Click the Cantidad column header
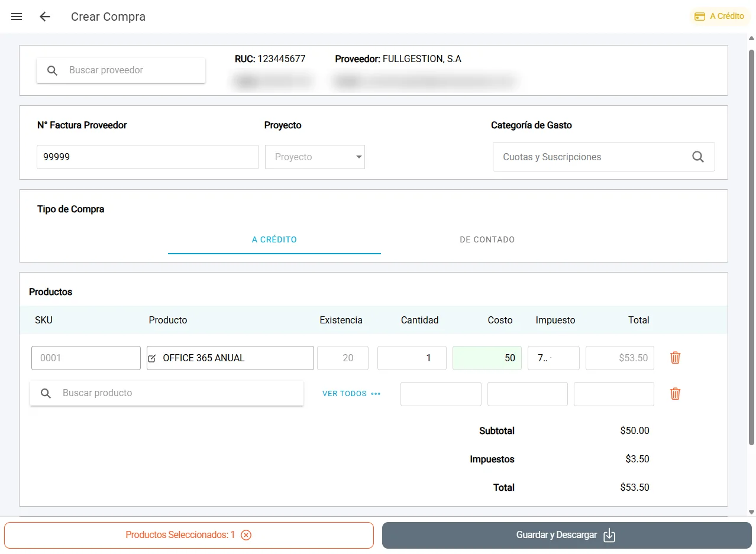This screenshot has height=554, width=756. click(419, 320)
